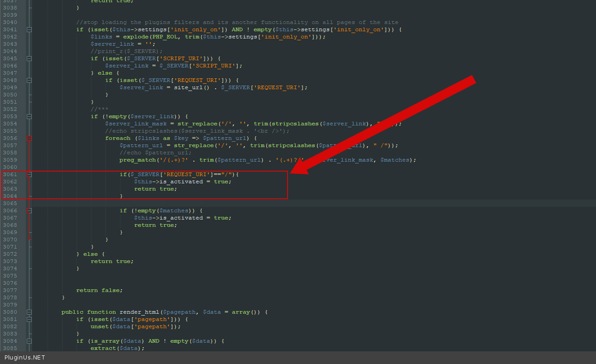Collapse the highlighted block at line 3061
This screenshot has width=596, height=364.
pyautogui.click(x=29, y=174)
